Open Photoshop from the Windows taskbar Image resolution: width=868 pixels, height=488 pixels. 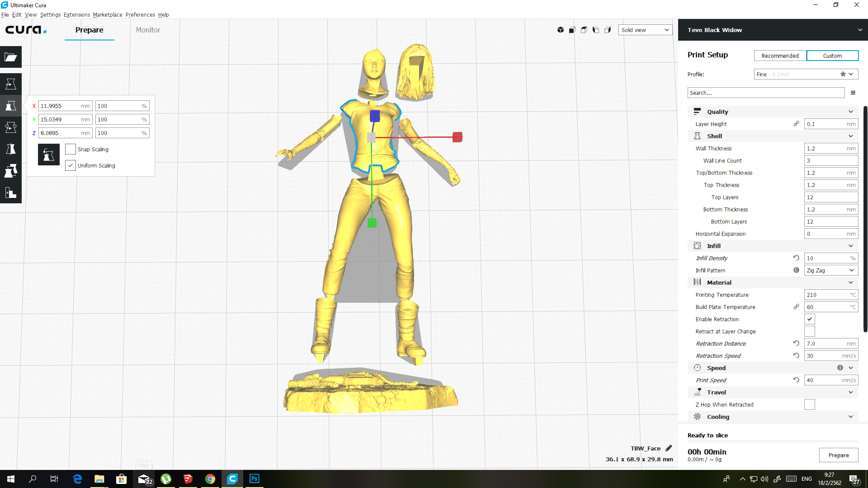click(255, 479)
